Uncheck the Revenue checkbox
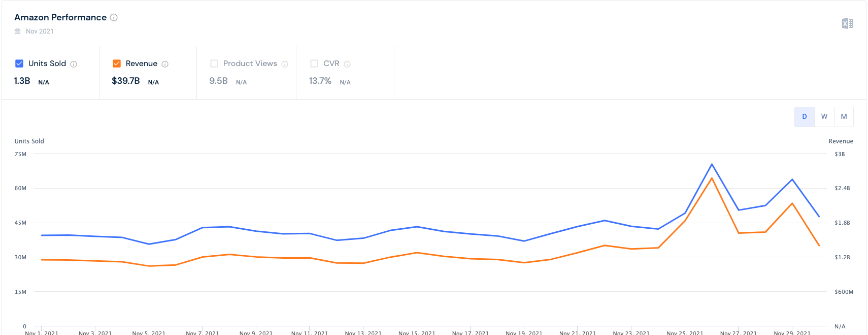The height and width of the screenshot is (335, 868). [x=117, y=64]
